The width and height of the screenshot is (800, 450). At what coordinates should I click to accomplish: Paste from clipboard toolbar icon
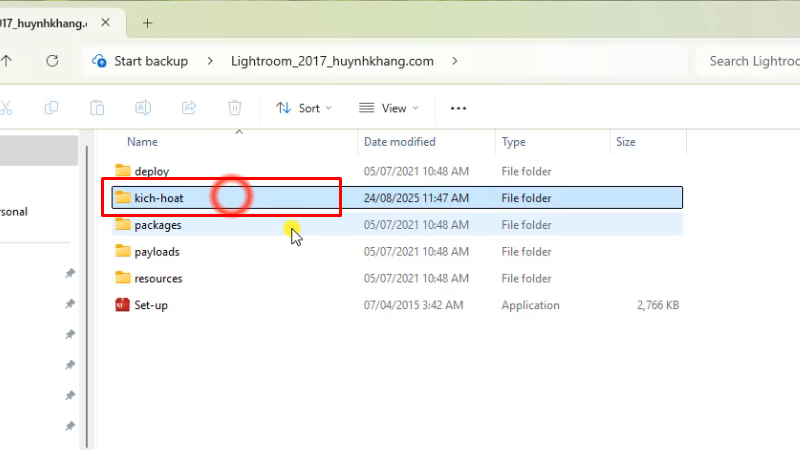tap(97, 108)
